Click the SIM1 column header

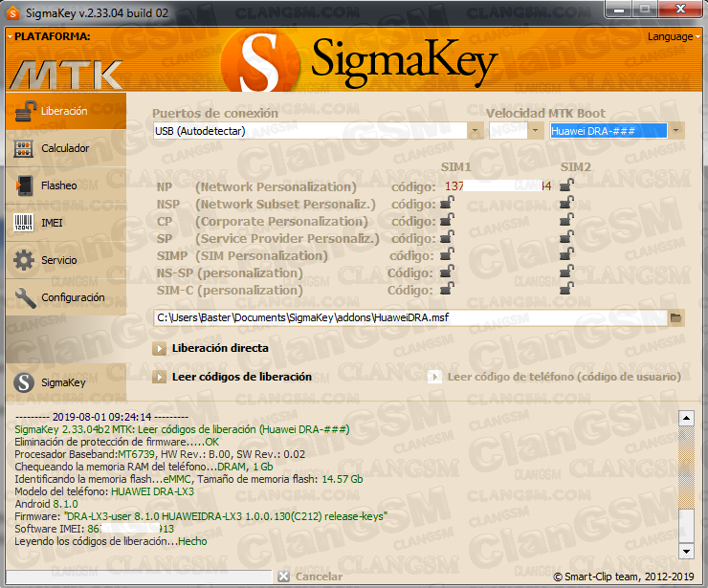pyautogui.click(x=455, y=167)
